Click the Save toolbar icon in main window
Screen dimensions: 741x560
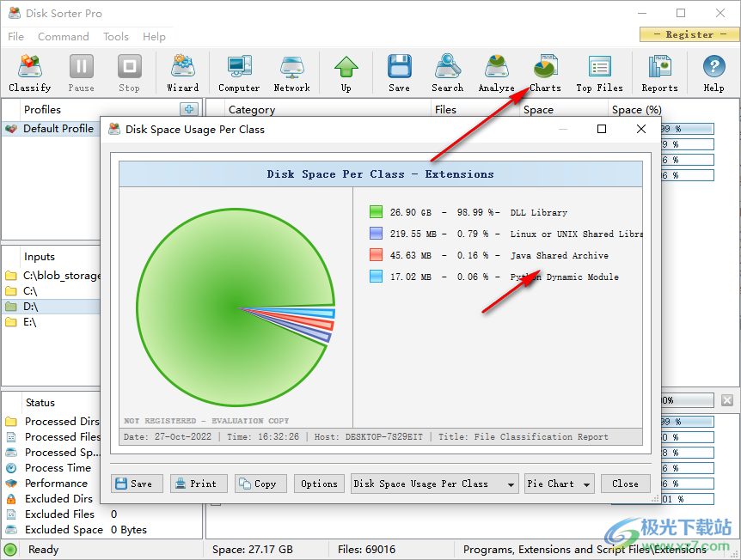(x=400, y=73)
